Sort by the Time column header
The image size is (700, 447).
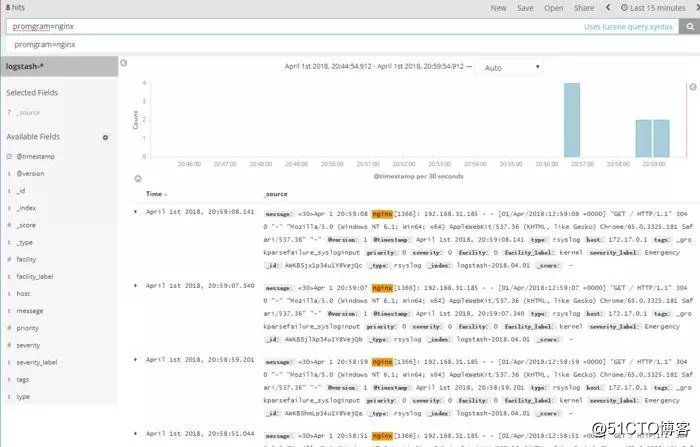156,194
